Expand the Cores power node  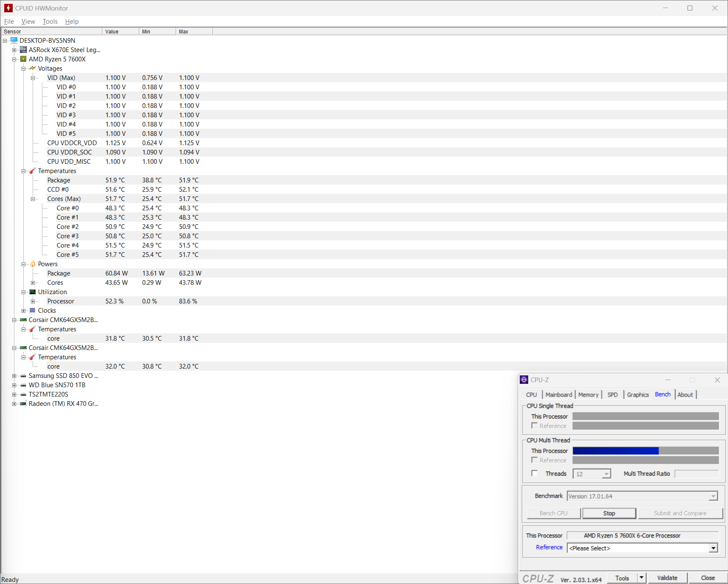33,283
